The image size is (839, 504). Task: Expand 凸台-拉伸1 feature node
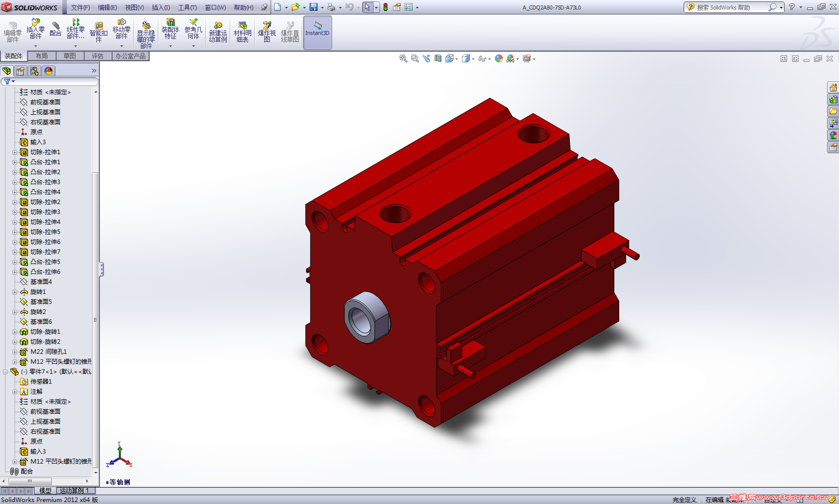pyautogui.click(x=14, y=162)
